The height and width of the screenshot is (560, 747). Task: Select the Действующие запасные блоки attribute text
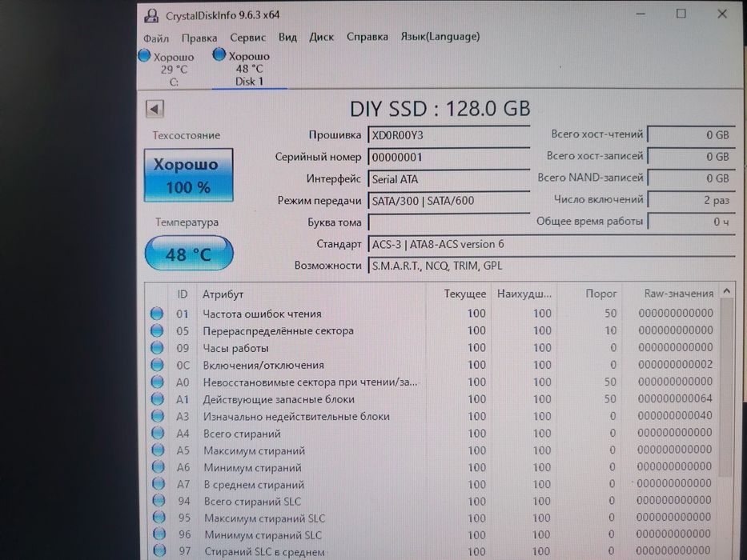pos(279,399)
